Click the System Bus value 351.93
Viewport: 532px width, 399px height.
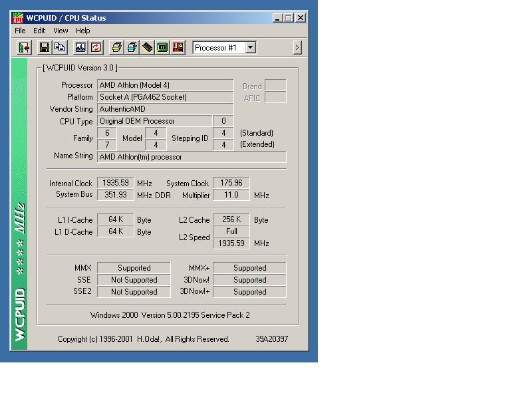tap(115, 195)
